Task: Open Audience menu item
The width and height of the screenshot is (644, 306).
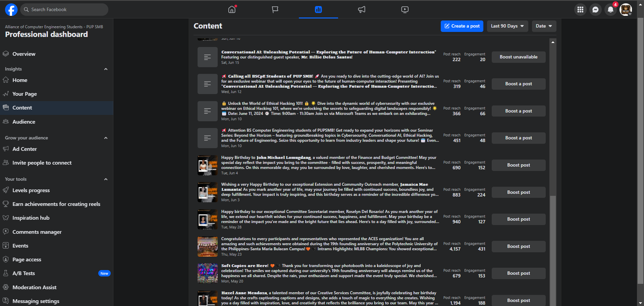Action: 56,122
